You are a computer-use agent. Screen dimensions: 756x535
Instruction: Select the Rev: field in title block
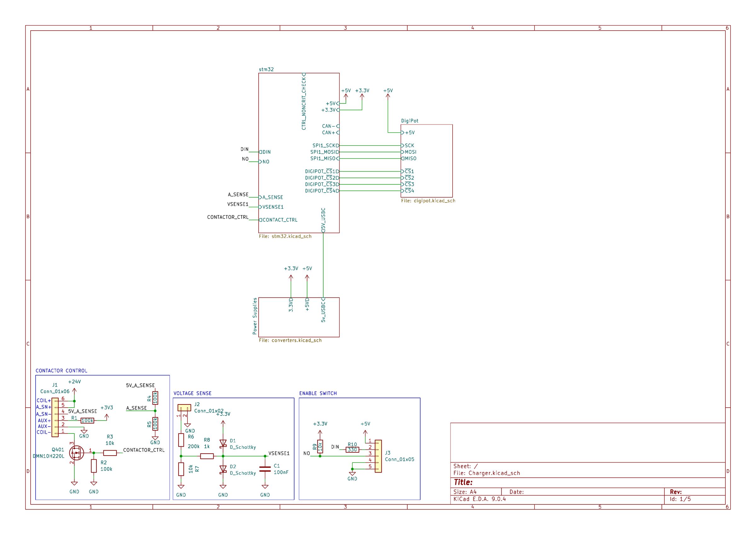click(x=676, y=492)
